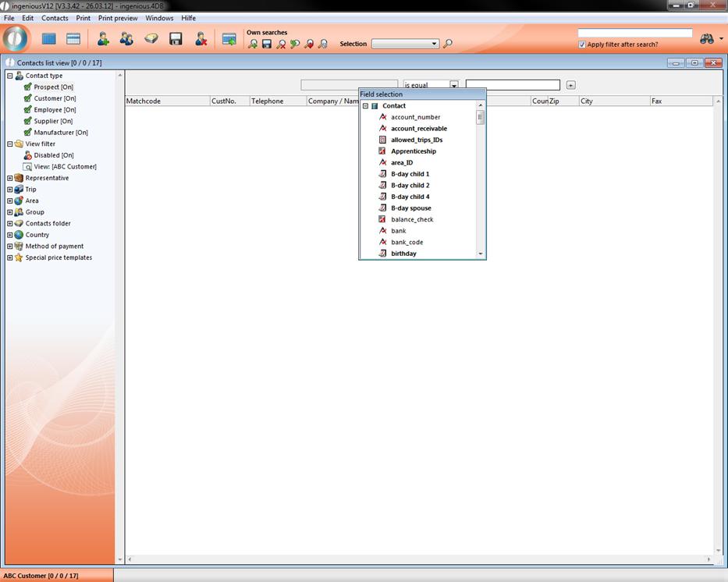The height and width of the screenshot is (582, 728).
Task: Open the Selection dropdown
Action: pyautogui.click(x=435, y=44)
